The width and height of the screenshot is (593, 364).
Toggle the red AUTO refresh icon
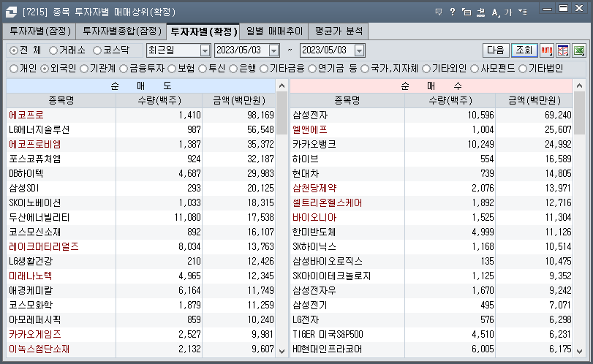click(547, 50)
